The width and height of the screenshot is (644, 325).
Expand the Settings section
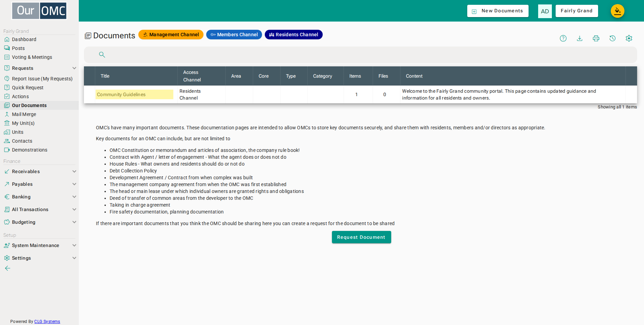pos(39,258)
